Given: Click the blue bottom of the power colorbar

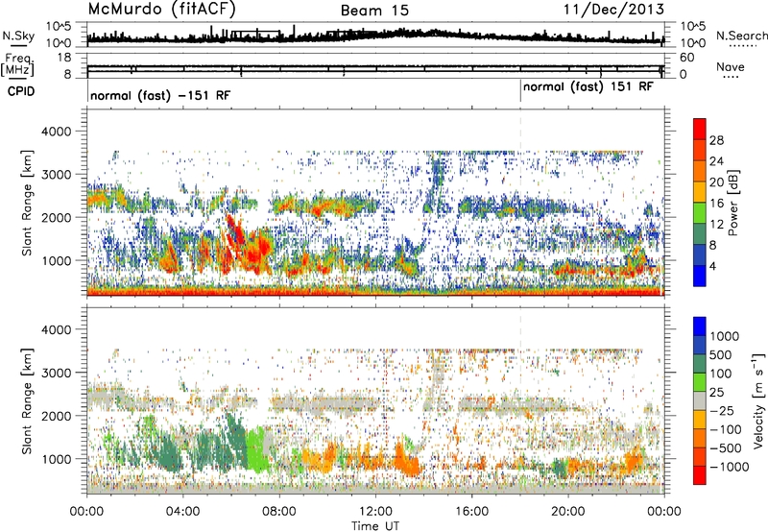Looking at the screenshot, I should (700, 277).
